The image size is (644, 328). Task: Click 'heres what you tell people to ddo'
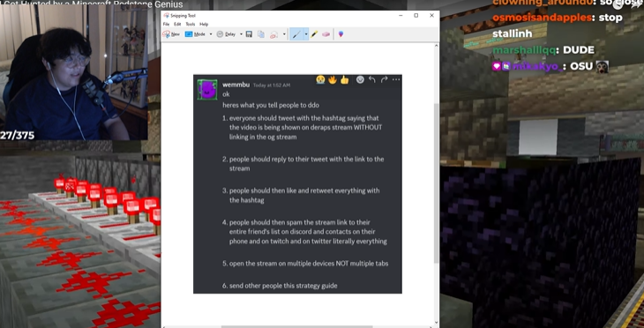point(271,105)
